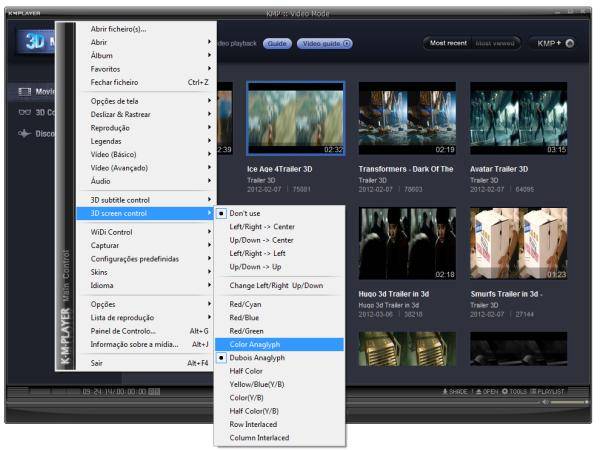Viewport: 600px width, 450px height.
Task: Click the OPEN eject icon in bottom bar
Action: click(x=479, y=391)
